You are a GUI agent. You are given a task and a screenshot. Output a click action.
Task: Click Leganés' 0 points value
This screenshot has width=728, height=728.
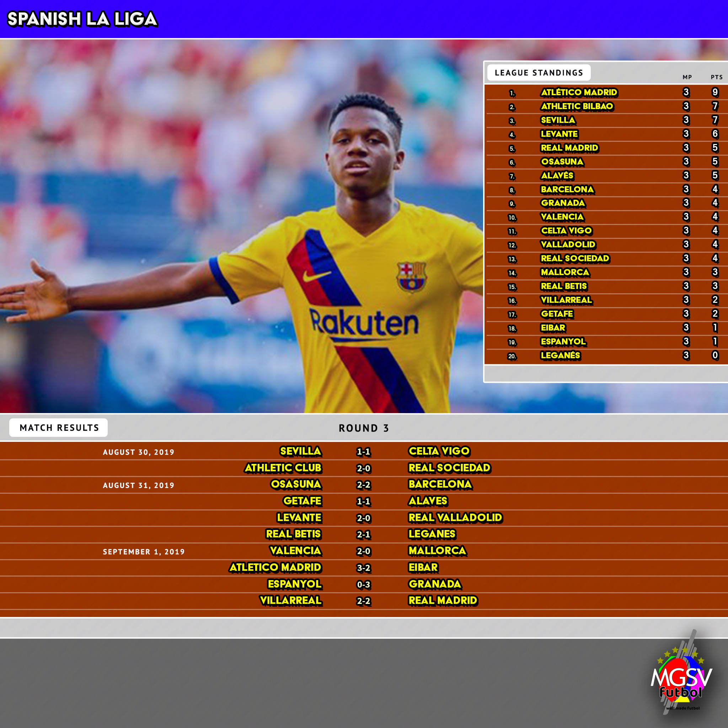click(715, 355)
